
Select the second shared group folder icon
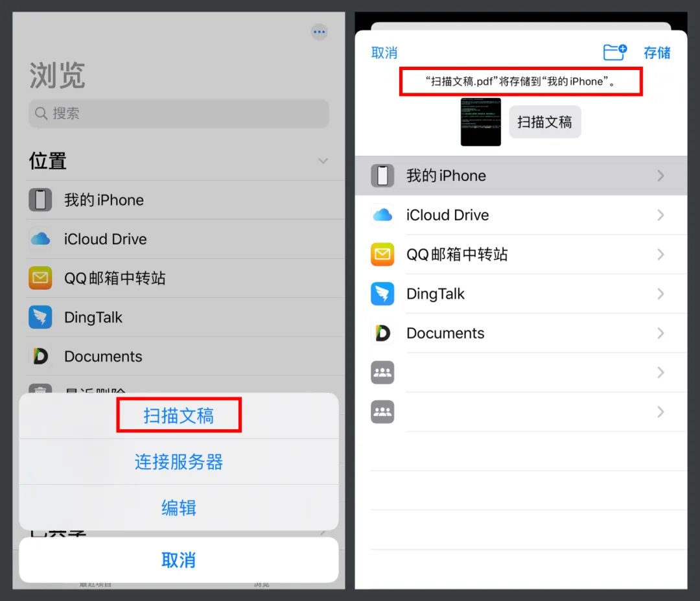pyautogui.click(x=382, y=412)
